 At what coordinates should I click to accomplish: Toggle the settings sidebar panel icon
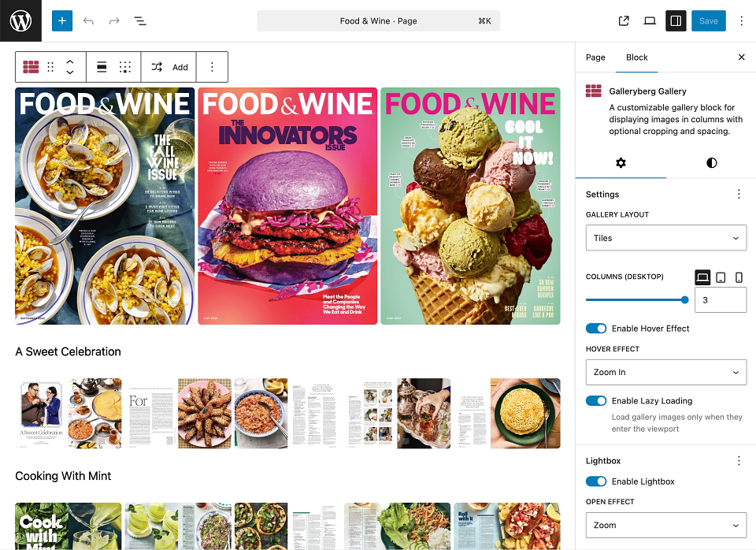point(676,20)
